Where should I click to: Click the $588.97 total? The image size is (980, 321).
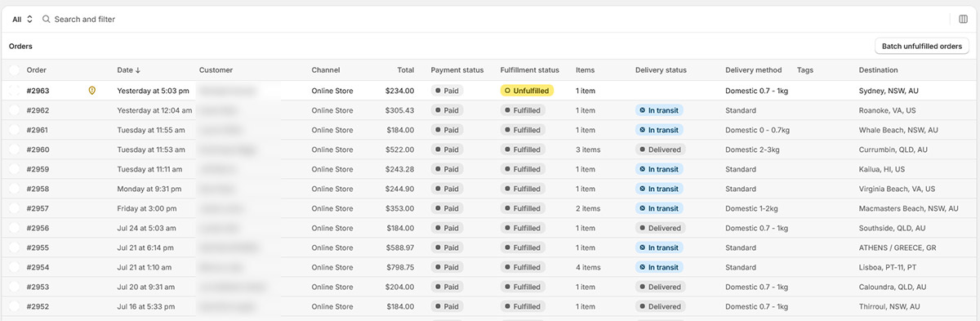[399, 247]
